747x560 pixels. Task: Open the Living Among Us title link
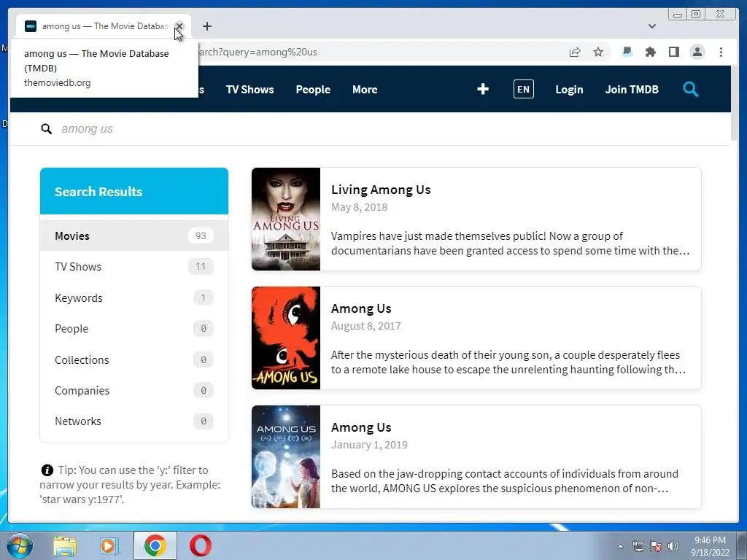[x=381, y=190]
